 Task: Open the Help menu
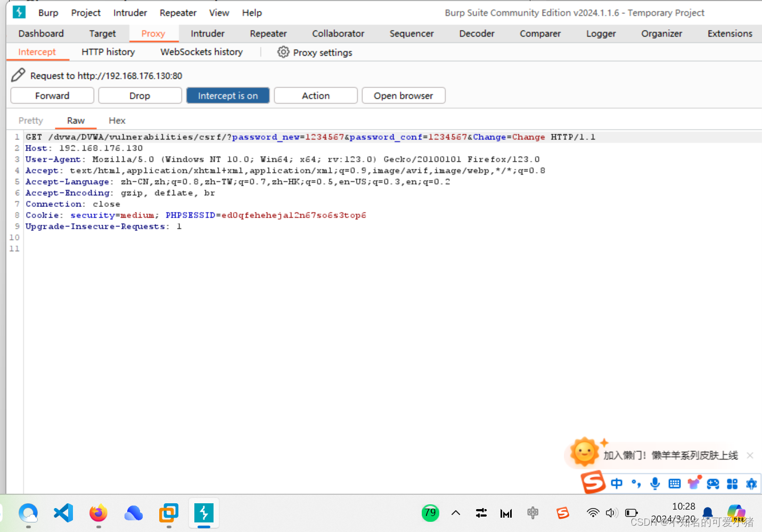pos(252,13)
